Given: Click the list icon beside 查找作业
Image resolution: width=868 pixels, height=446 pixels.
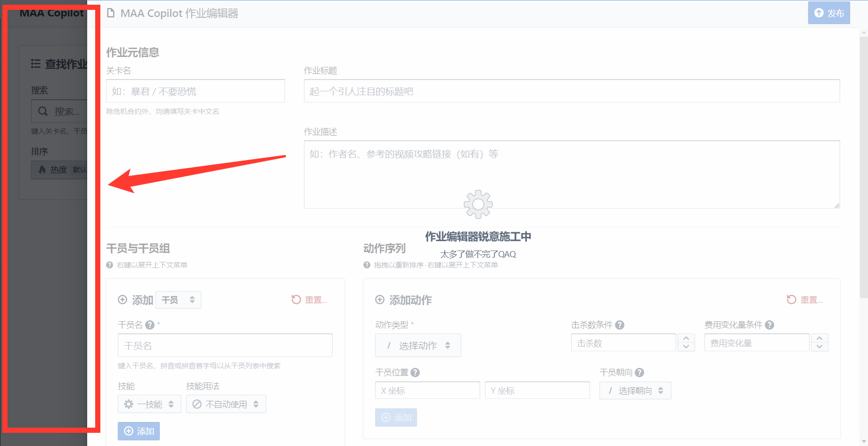Looking at the screenshot, I should coord(36,64).
